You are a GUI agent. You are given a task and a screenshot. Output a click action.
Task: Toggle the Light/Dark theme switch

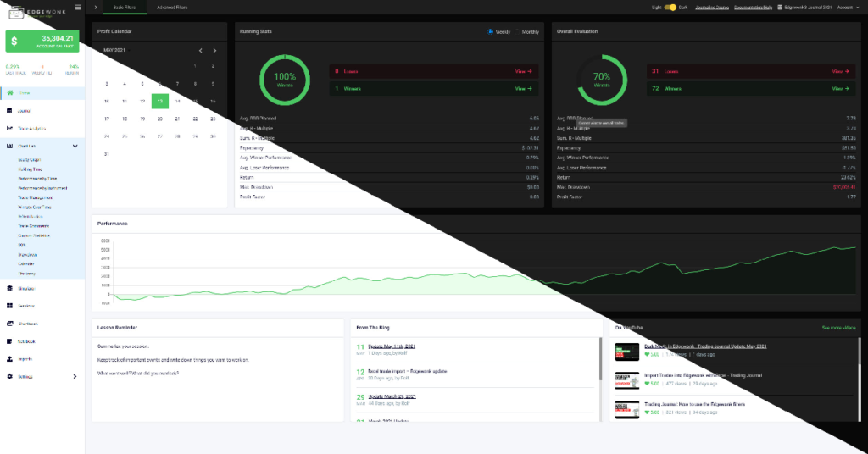pos(672,7)
